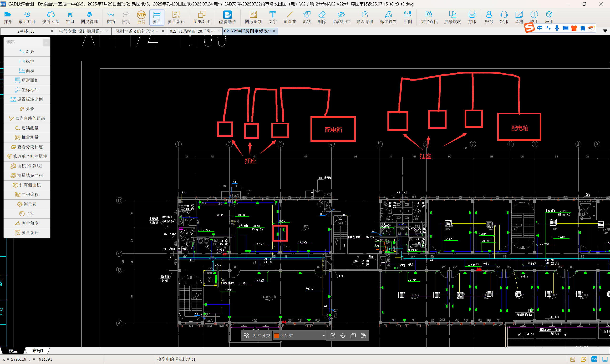Choose 矩形面积 rectangle area
Viewport: 610px width, 364px height.
coord(27,81)
